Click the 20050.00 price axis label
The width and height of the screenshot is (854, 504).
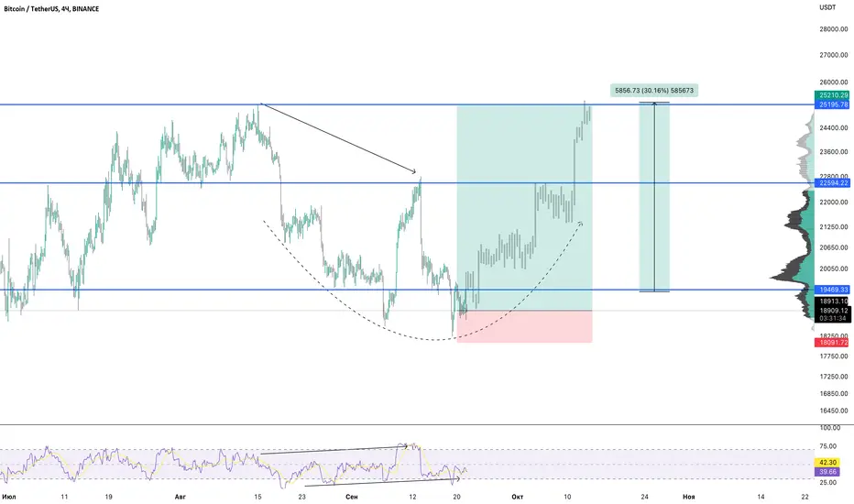(833, 268)
